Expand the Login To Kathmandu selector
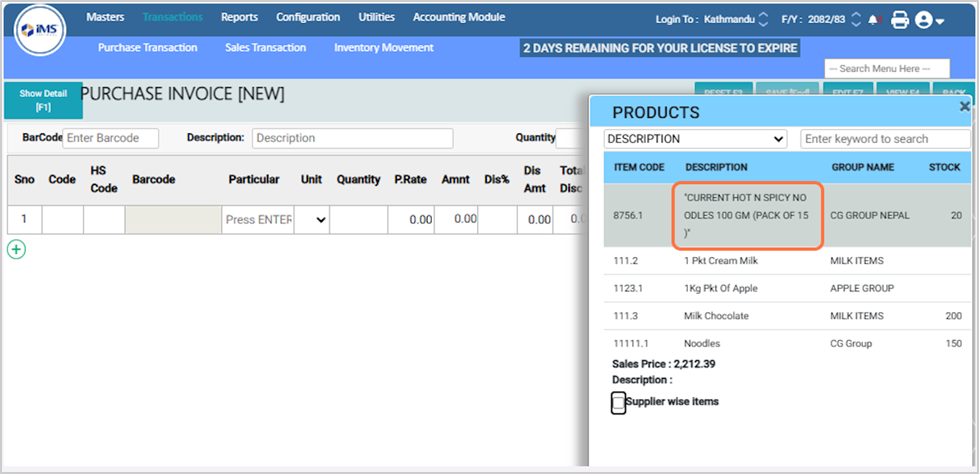 (x=764, y=19)
